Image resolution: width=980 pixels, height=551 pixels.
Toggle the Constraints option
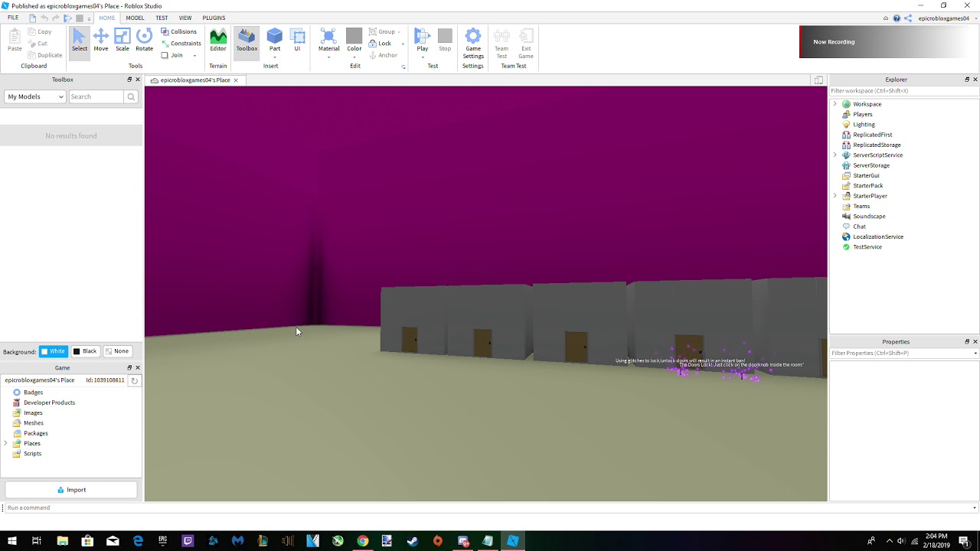click(181, 44)
